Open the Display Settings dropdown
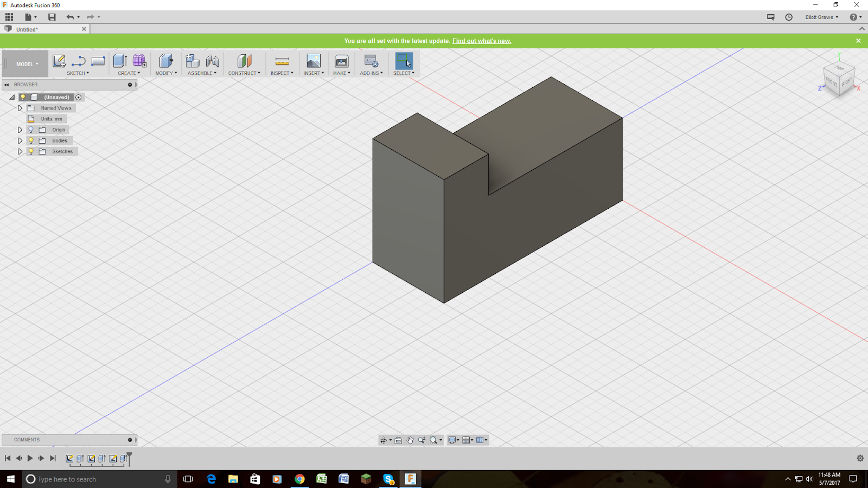The height and width of the screenshot is (488, 868). 454,440
